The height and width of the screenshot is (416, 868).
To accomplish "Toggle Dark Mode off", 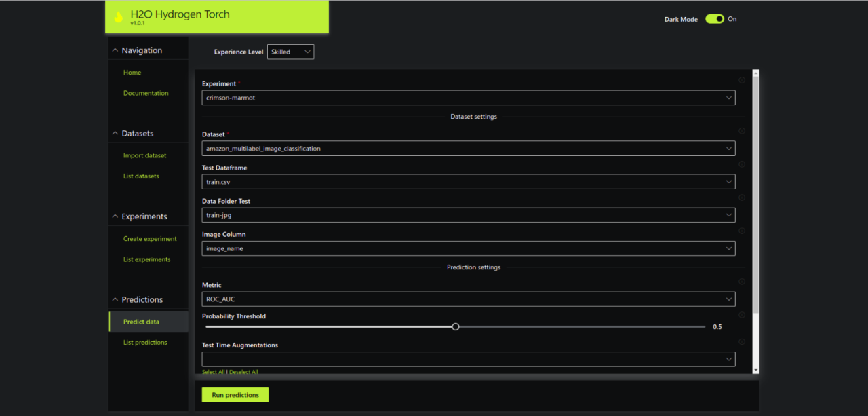I will pyautogui.click(x=714, y=19).
